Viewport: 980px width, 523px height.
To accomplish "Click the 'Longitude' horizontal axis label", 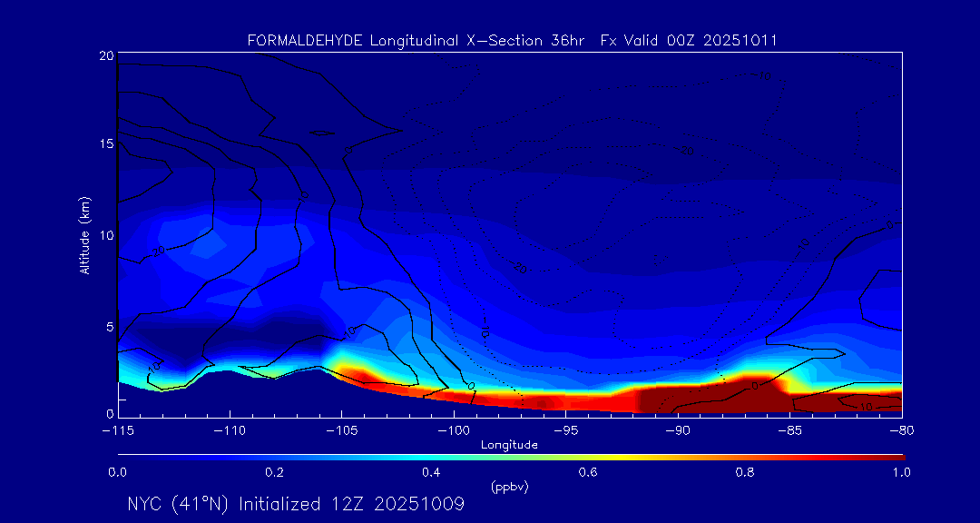I will pyautogui.click(x=509, y=446).
